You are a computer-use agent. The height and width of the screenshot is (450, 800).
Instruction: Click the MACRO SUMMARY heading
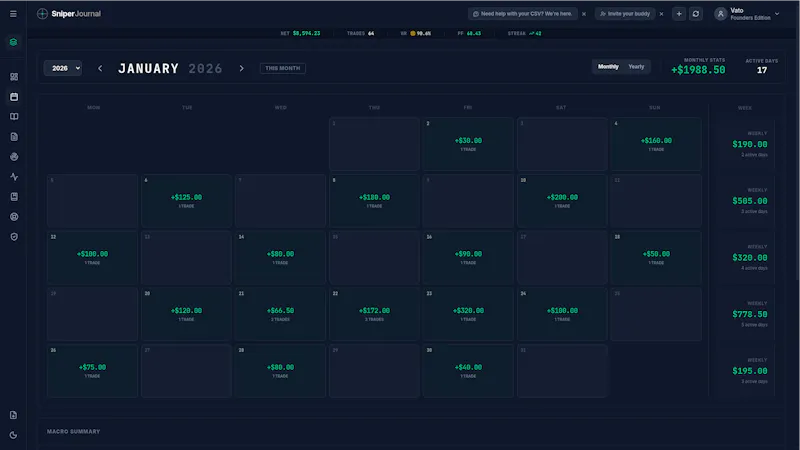[73, 432]
